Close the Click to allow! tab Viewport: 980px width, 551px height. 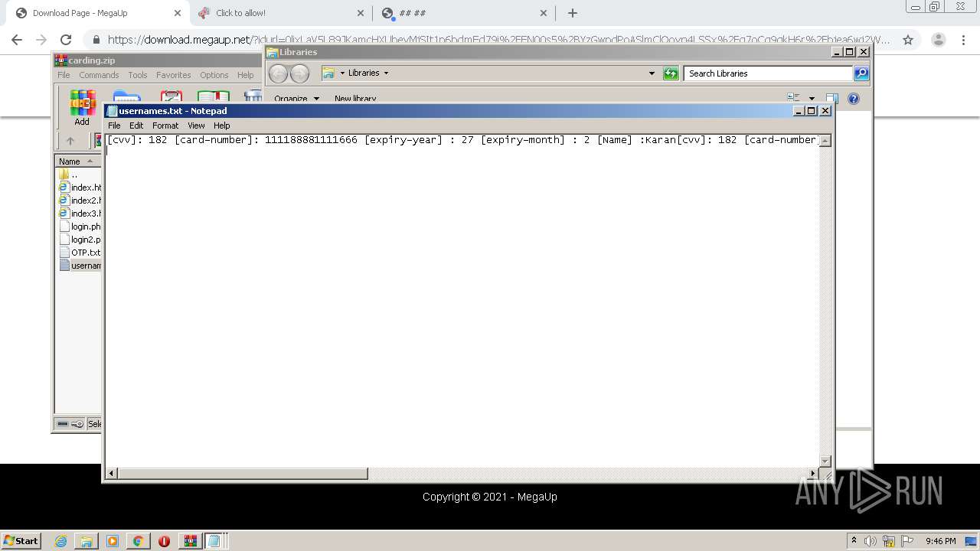tap(361, 13)
